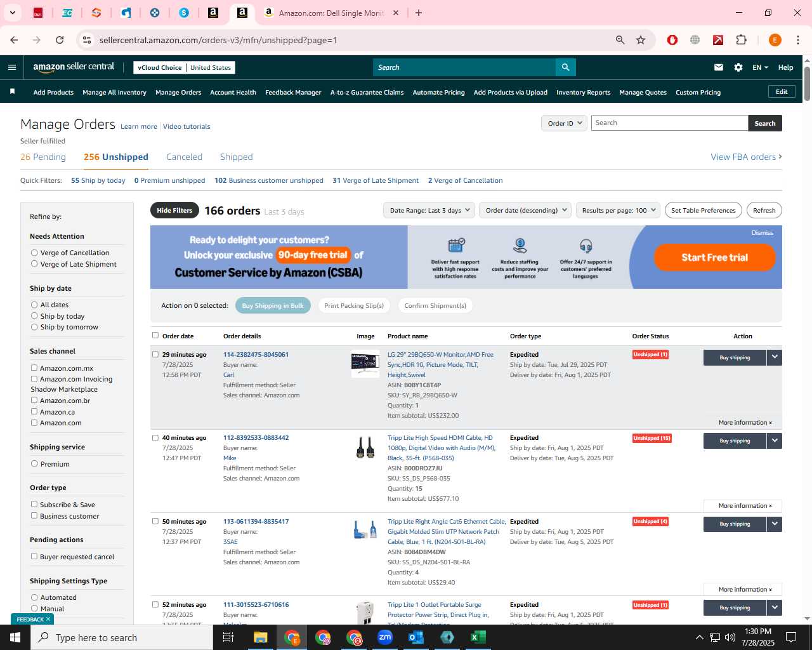Click the Tripp Lite HDMI cable thumbnail
The width and height of the screenshot is (812, 650).
coord(365,447)
